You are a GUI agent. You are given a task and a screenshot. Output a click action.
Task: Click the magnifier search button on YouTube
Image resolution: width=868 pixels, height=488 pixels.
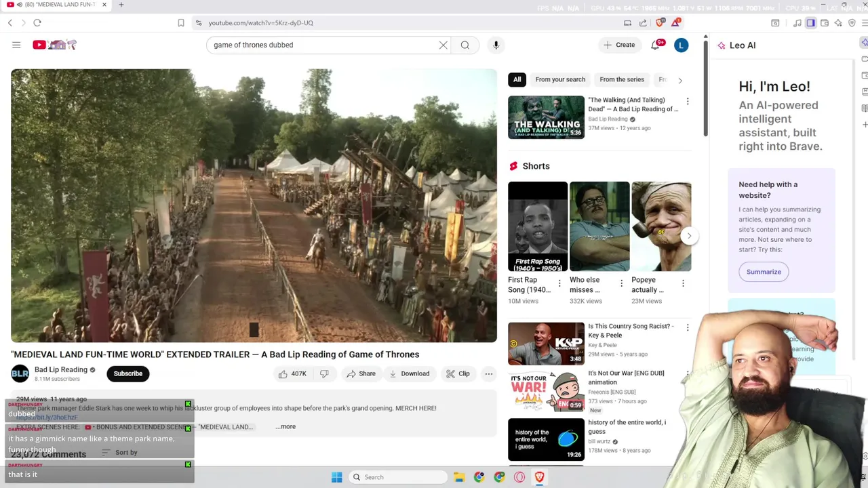pyautogui.click(x=465, y=45)
